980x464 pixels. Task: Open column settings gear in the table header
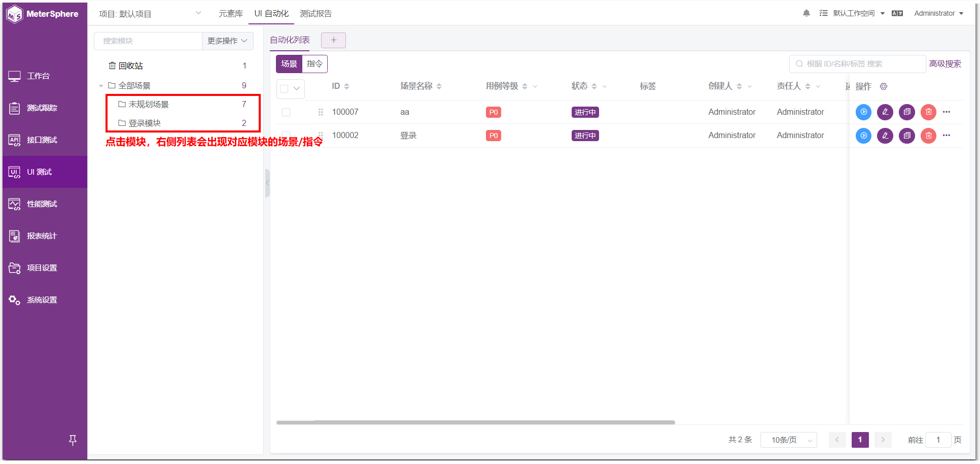[x=884, y=86]
